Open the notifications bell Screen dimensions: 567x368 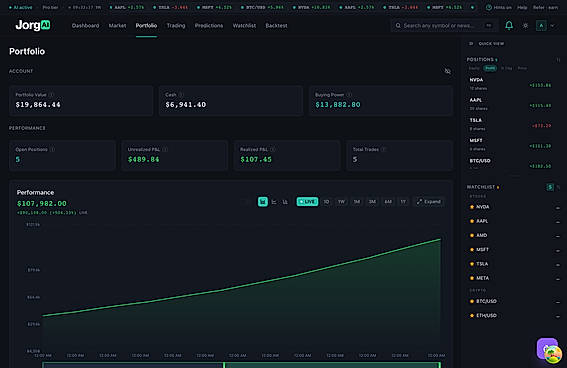[509, 25]
